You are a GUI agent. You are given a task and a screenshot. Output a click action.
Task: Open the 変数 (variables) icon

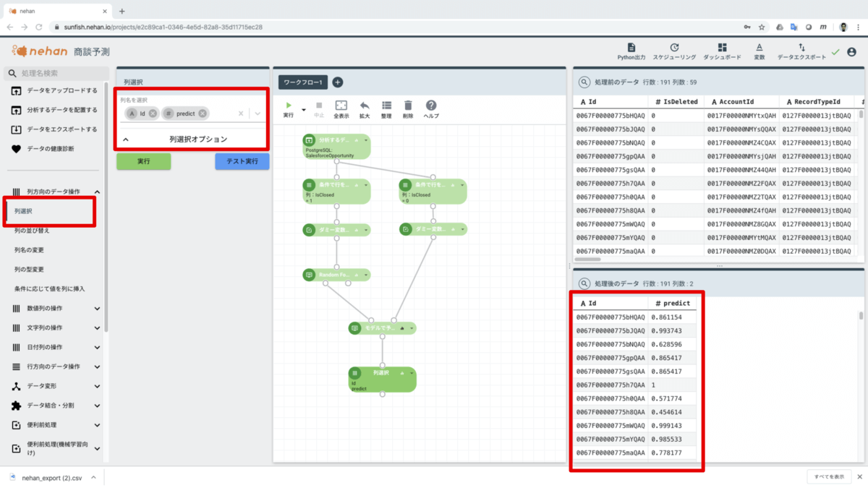coord(759,47)
